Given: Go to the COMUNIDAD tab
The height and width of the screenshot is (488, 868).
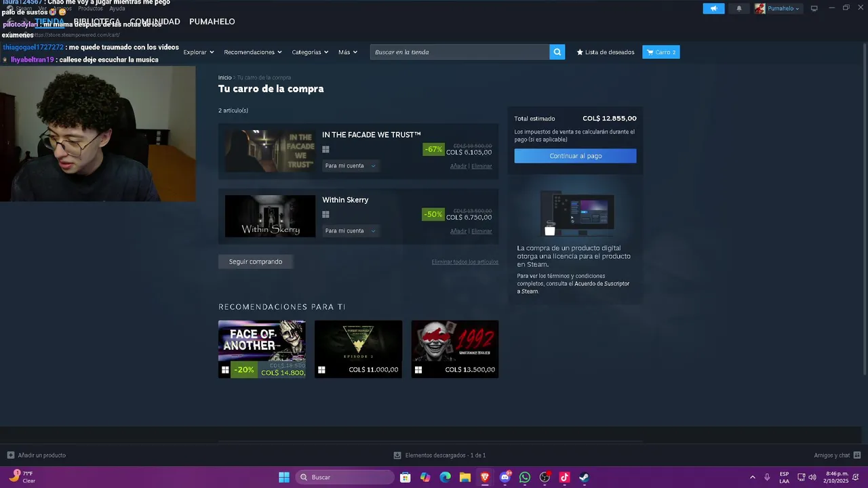Looking at the screenshot, I should point(155,22).
